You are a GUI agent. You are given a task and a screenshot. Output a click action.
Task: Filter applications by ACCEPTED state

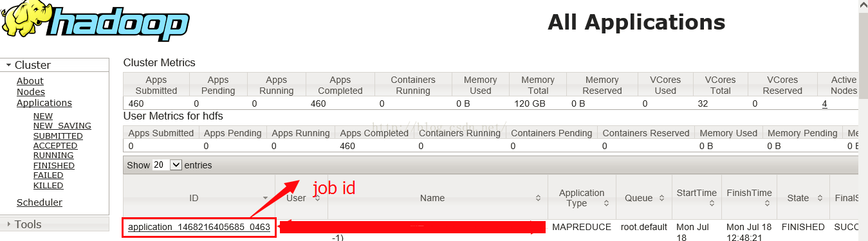coord(55,146)
